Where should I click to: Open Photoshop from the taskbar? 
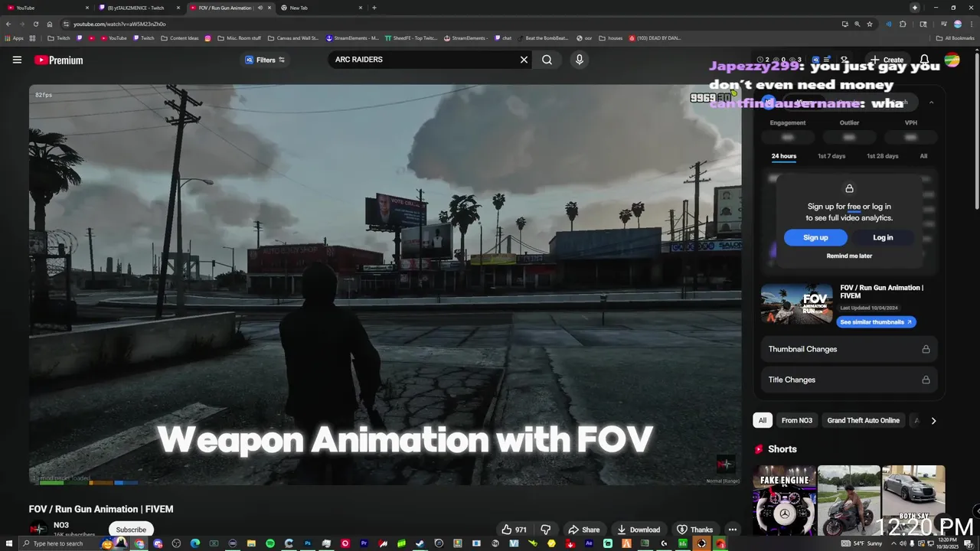tap(308, 543)
